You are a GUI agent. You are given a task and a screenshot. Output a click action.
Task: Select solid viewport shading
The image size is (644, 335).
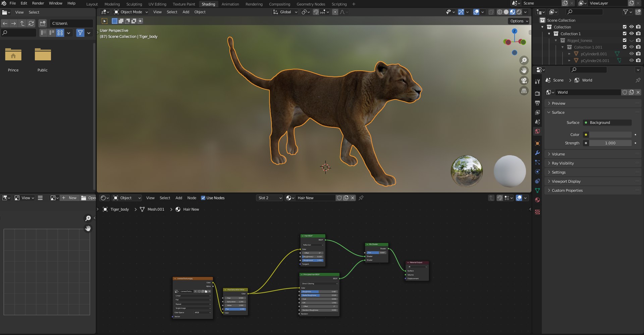tap(506, 12)
